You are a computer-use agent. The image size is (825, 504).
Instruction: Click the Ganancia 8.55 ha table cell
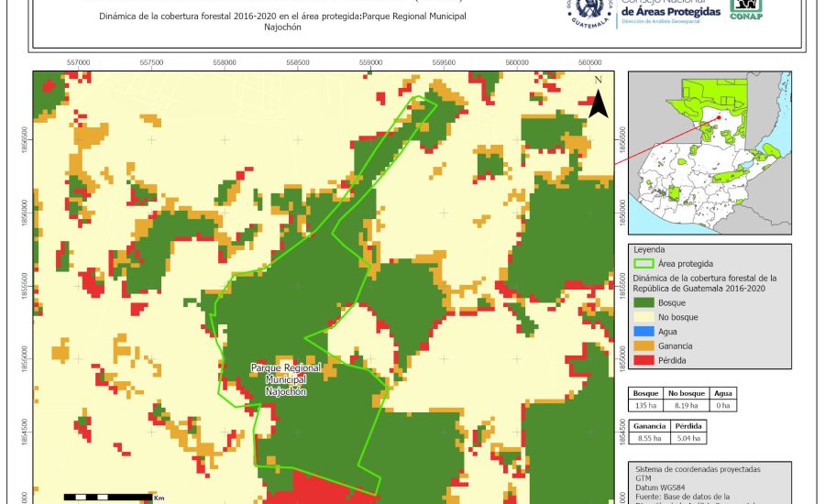click(x=649, y=439)
